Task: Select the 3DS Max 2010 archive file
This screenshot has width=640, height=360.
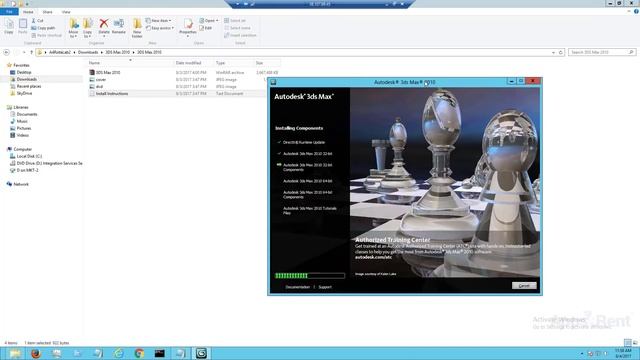Action: pyautogui.click(x=108, y=72)
